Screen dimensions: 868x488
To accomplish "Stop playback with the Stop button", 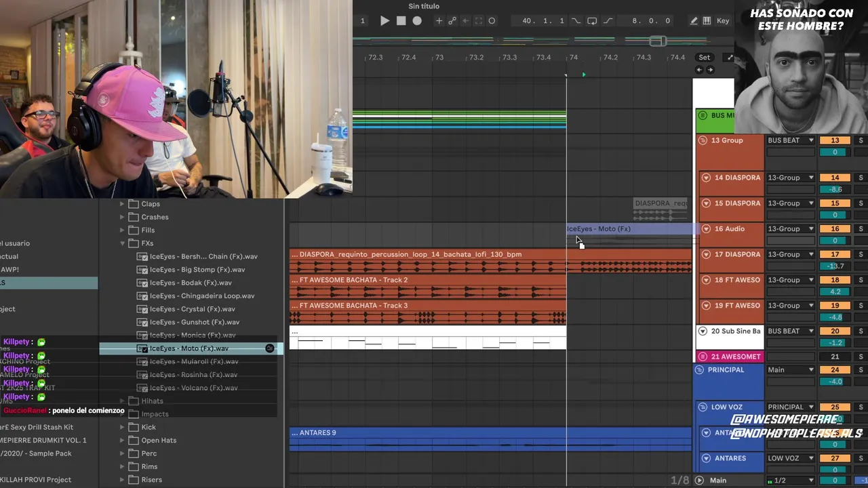I will pyautogui.click(x=401, y=21).
